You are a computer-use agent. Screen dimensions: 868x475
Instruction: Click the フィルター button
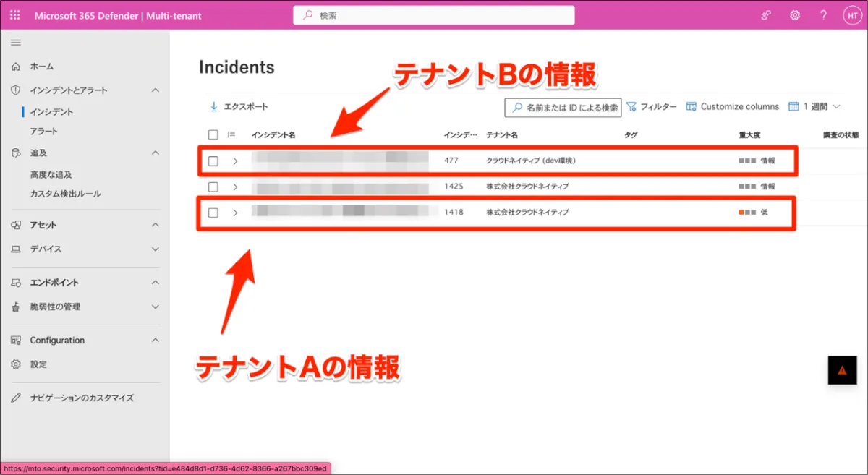pyautogui.click(x=651, y=106)
